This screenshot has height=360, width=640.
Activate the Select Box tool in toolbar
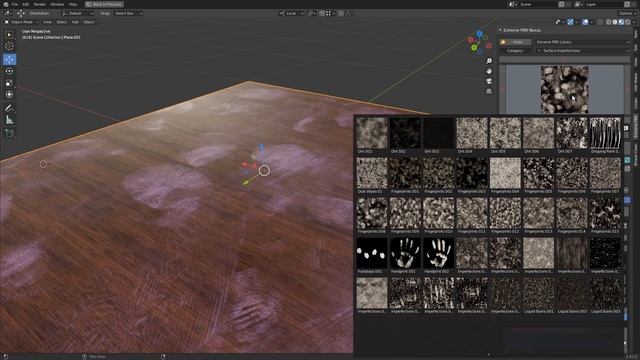(x=9, y=35)
